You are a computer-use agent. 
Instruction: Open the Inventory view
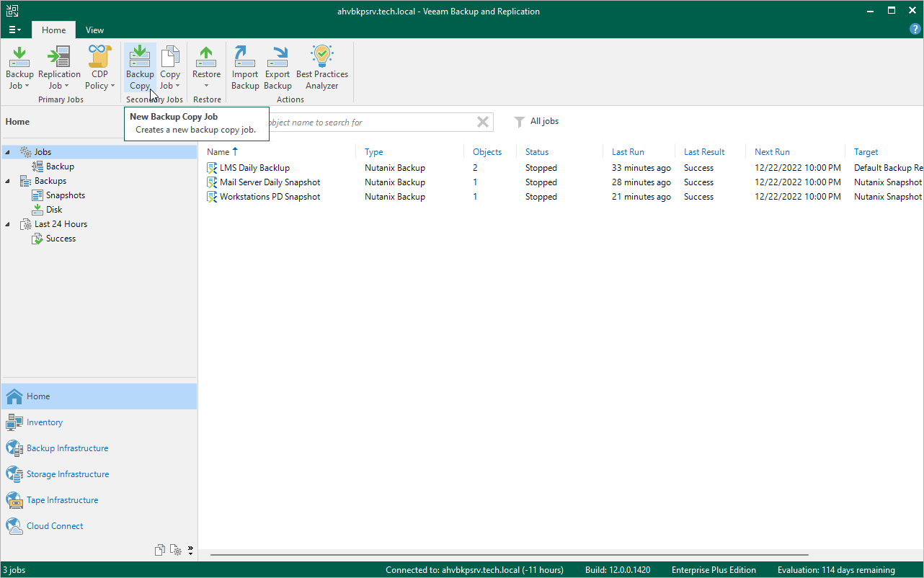(99, 422)
